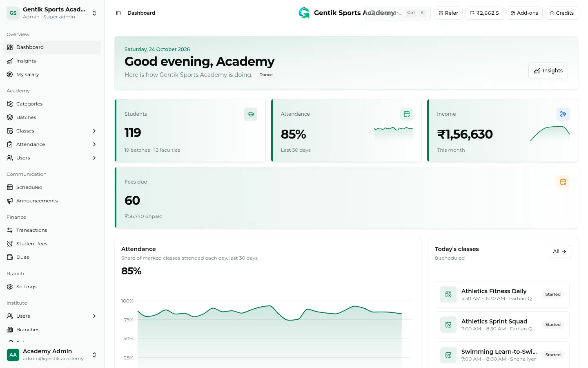This screenshot has width=588, height=368.
Task: Click the blue icon on the Income card
Action: 563,114
